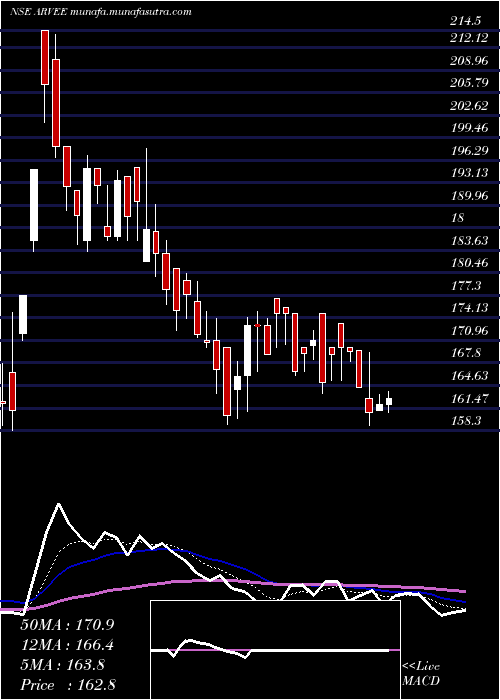Select the 205.79 price axis label
Viewport: 500px width, 700px height.
(x=469, y=83)
